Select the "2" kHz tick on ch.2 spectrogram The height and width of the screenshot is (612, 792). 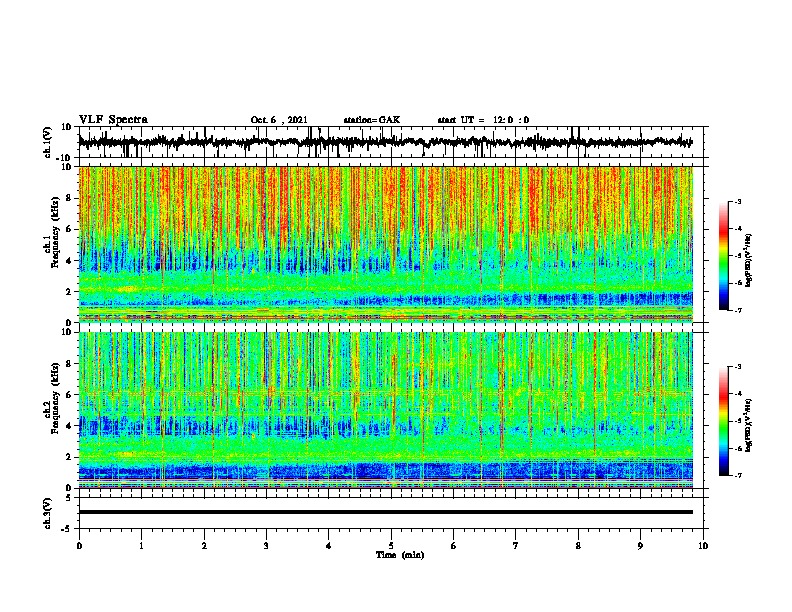(x=70, y=457)
